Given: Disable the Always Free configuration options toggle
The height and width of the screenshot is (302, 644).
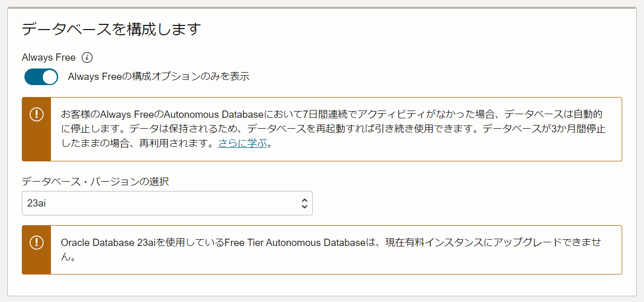Looking at the screenshot, I should click(x=41, y=77).
